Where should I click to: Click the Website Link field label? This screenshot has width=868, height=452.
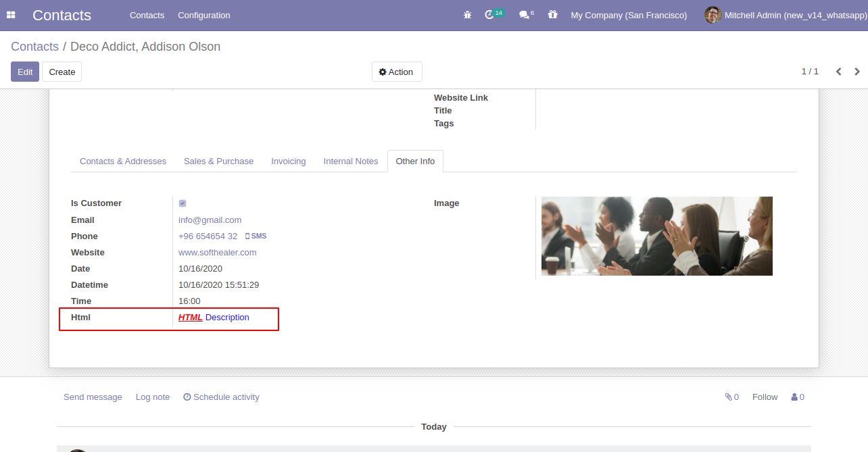[461, 98]
